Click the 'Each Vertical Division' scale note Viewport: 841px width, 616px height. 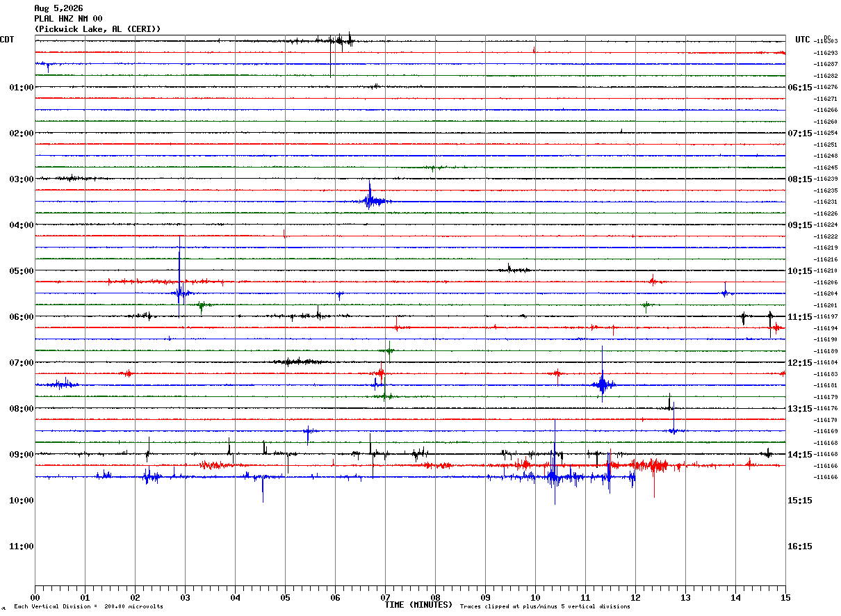(88, 607)
